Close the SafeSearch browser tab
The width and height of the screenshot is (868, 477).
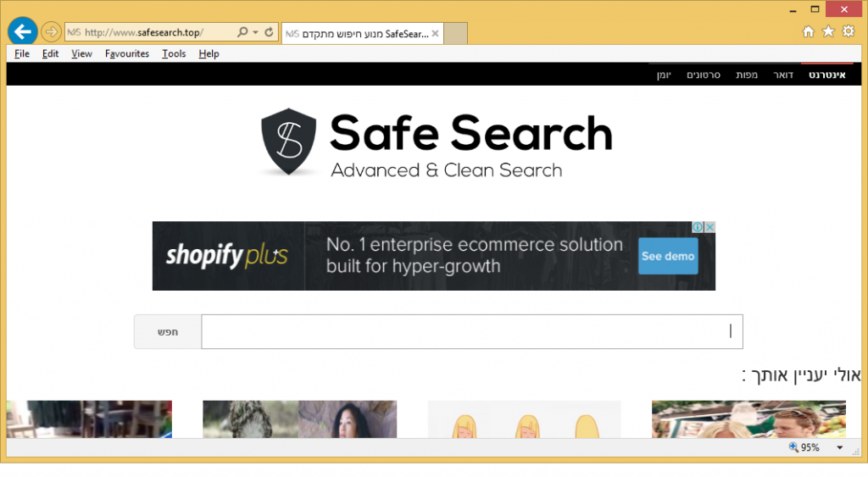pos(435,34)
